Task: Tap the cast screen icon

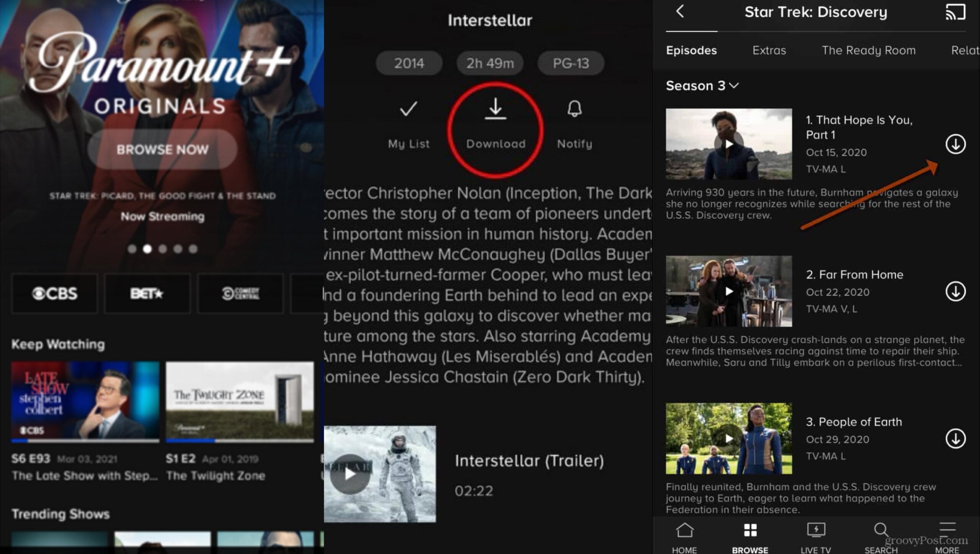Action: [955, 12]
